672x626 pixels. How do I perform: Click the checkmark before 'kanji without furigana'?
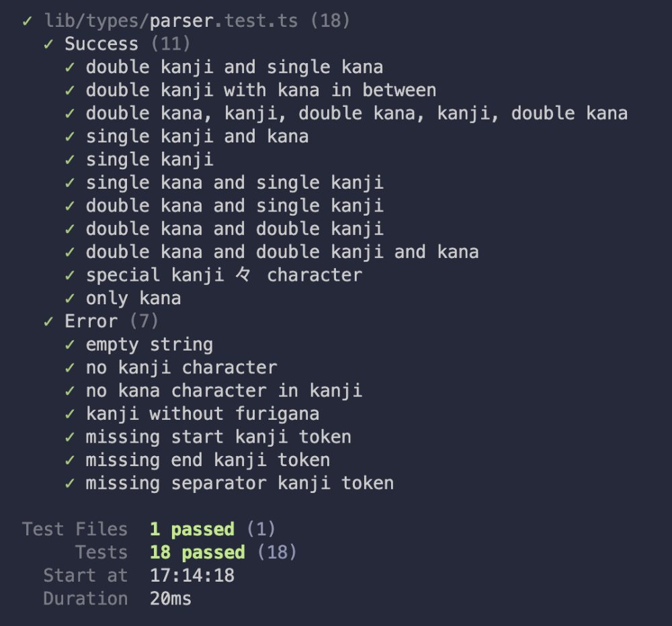click(70, 414)
